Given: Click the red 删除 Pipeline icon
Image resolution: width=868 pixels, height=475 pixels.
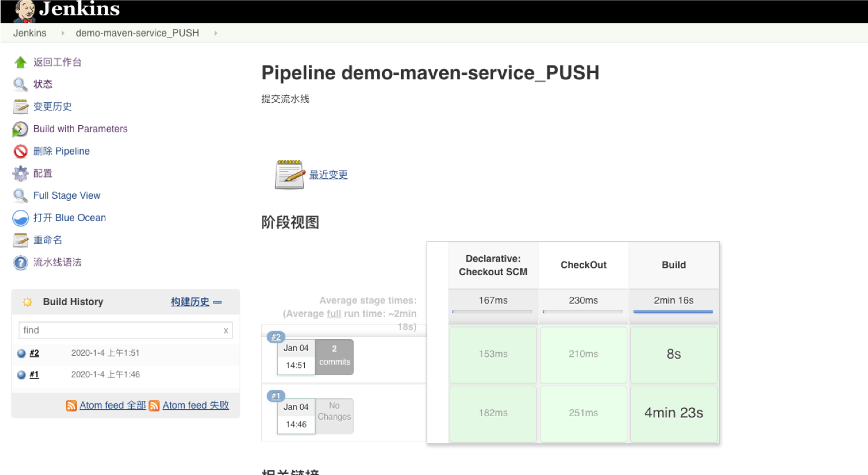Looking at the screenshot, I should click(21, 152).
